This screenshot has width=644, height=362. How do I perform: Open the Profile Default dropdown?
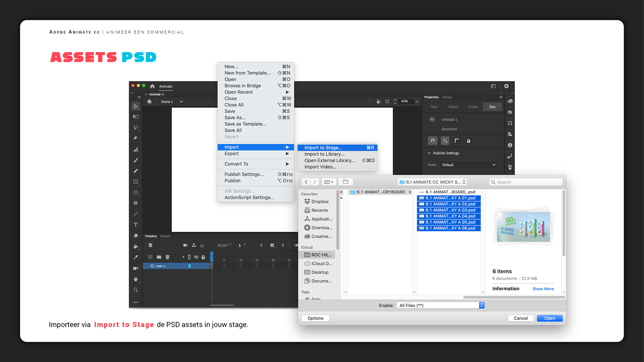[x=469, y=165]
